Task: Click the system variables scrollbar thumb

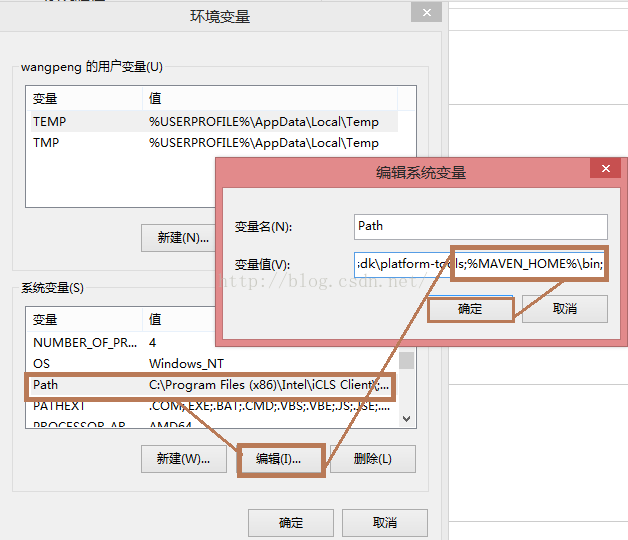Action: (x=407, y=360)
